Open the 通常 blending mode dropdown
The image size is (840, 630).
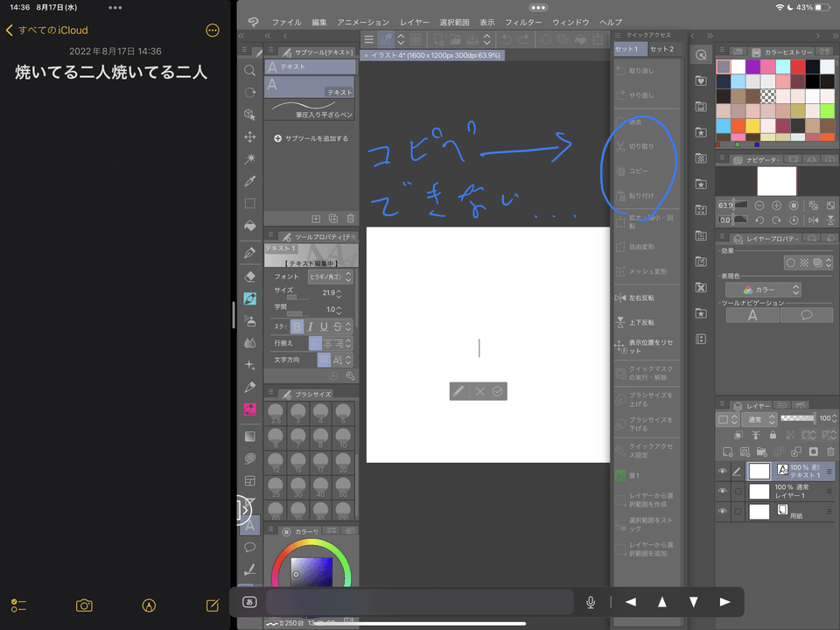[x=759, y=418]
